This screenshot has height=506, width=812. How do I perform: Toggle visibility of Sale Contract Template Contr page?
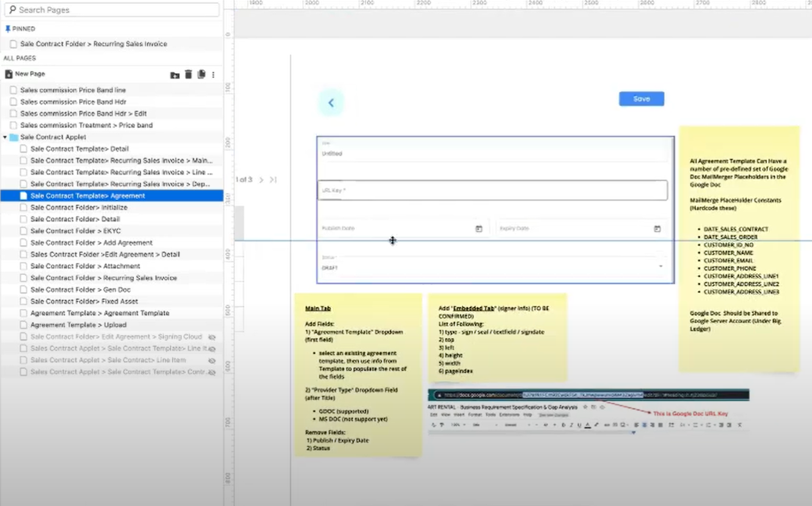click(x=212, y=373)
